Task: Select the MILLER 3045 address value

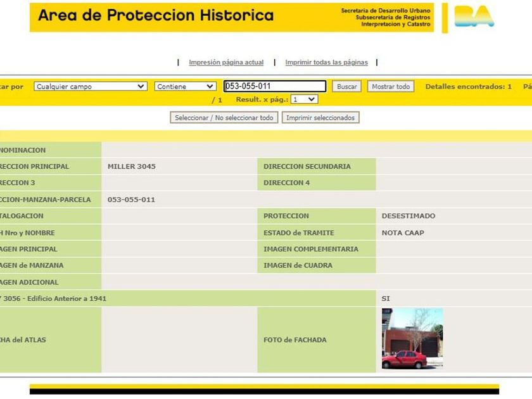Action: tap(132, 167)
